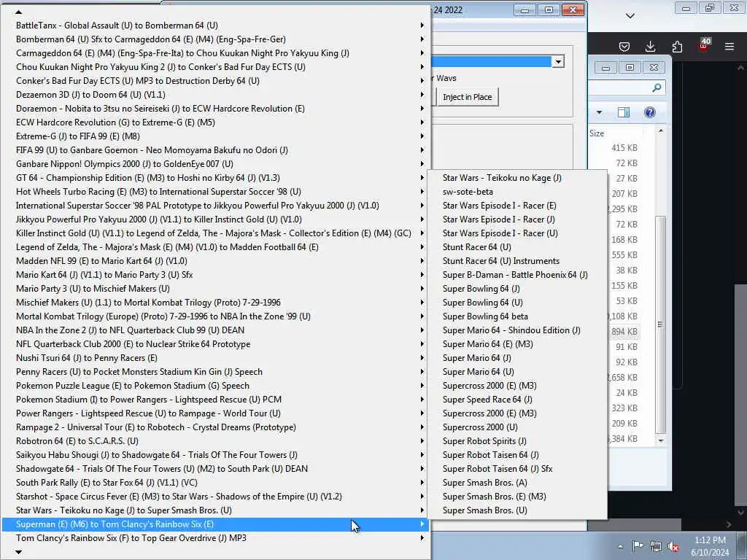The image size is (747, 560).
Task: Select the 415 KB file row
Action: point(624,147)
